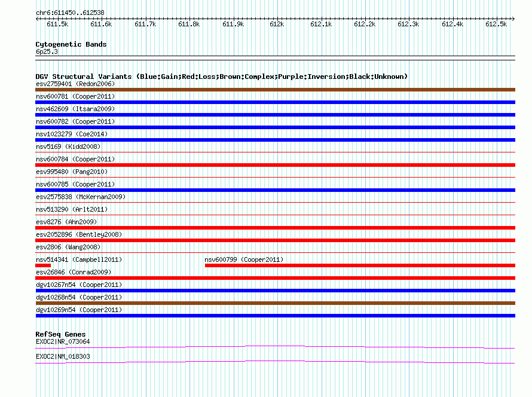Screen dimensions: 532x397
Task: Click the 611.7k ruler tick label
Action: [x=145, y=24]
